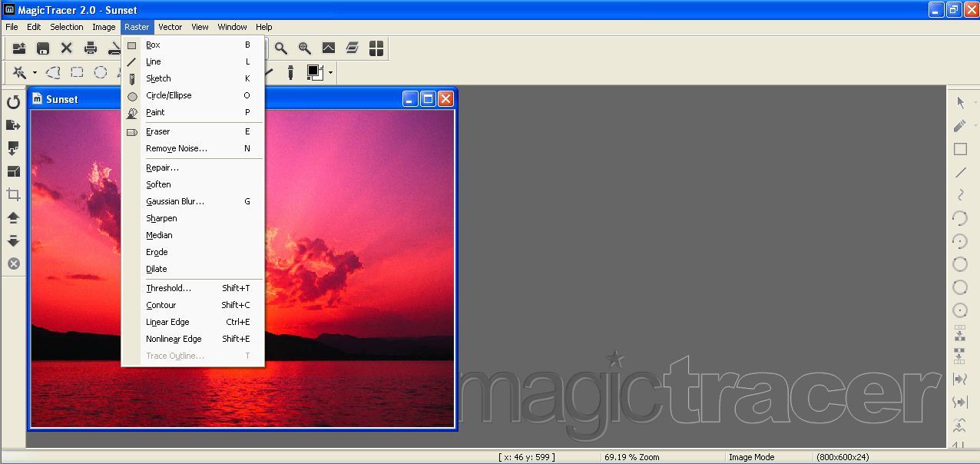Click the image mode picture icon
980x464 pixels.
click(329, 48)
